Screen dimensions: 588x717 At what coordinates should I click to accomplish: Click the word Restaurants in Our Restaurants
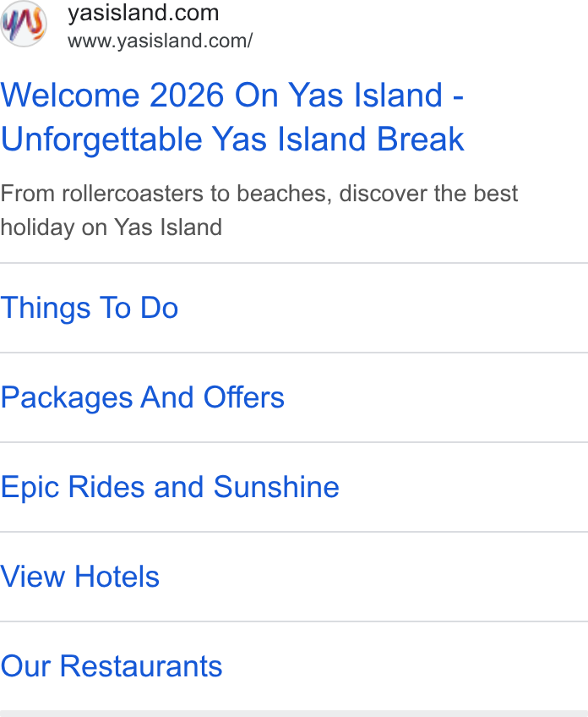pos(141,666)
